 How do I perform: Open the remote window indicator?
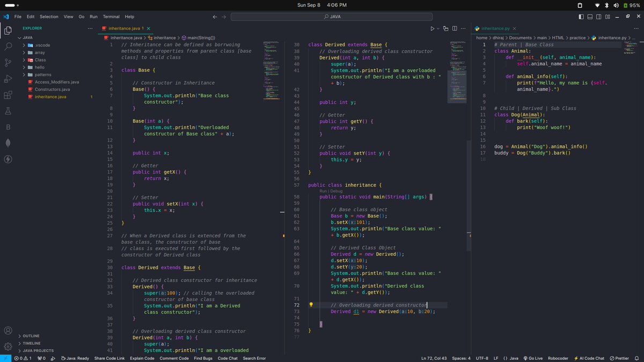point(5,358)
